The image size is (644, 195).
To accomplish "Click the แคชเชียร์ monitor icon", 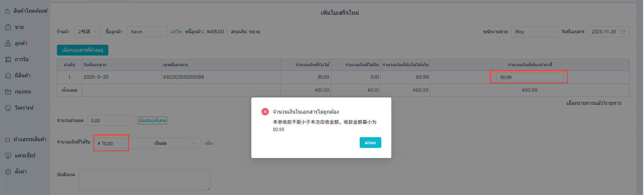I will point(8,156).
